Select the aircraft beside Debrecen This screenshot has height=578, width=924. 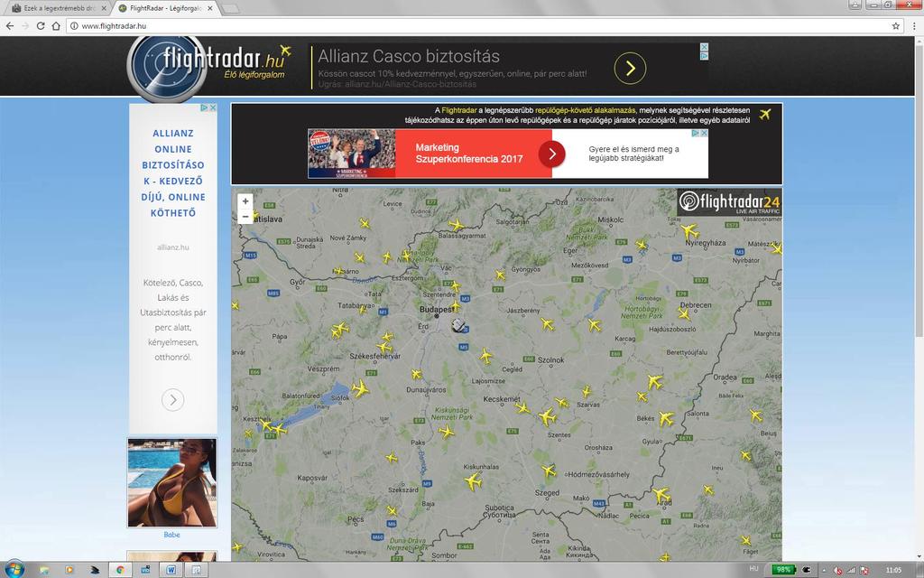(x=684, y=313)
